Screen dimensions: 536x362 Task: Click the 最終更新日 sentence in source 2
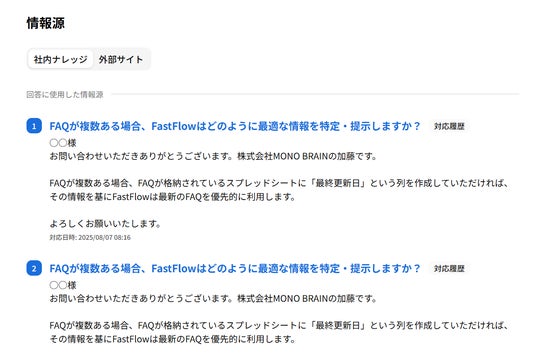[279, 325]
